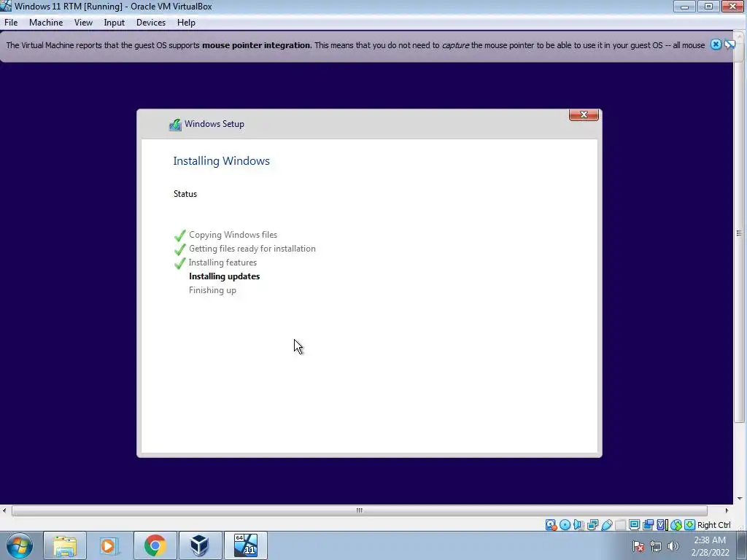Click the checkmark beside 'Getting files ready'

click(x=179, y=249)
